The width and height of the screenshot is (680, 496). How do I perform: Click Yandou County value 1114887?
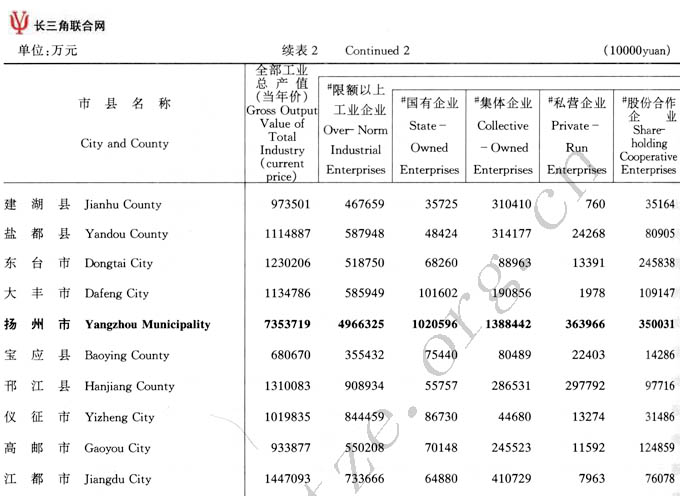point(288,234)
